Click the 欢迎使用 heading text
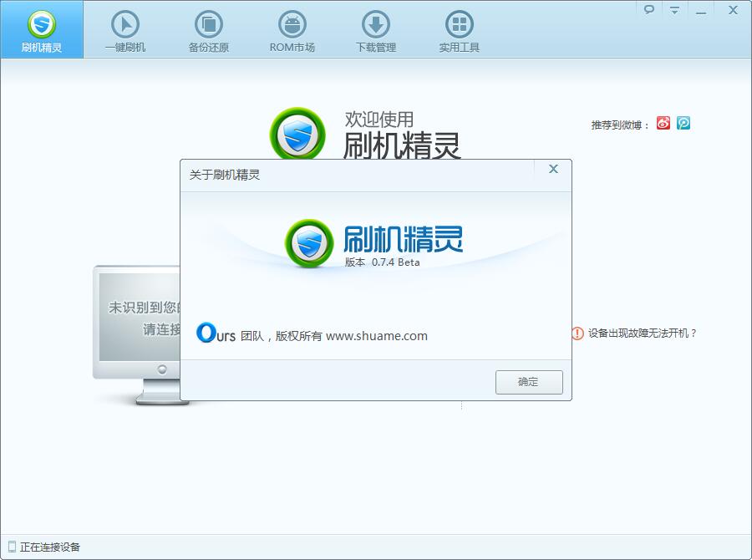The height and width of the screenshot is (560, 752). (x=379, y=120)
